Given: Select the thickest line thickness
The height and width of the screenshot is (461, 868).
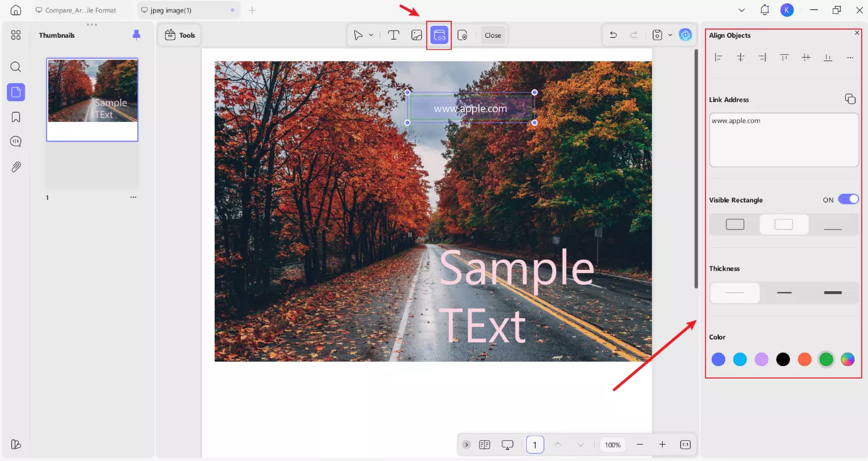Looking at the screenshot, I should click(x=832, y=293).
